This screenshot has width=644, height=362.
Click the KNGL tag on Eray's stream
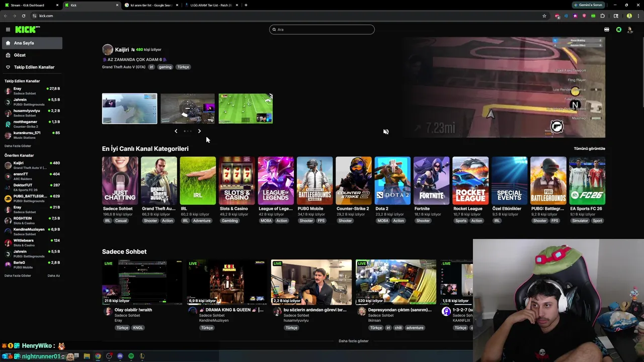pyautogui.click(x=138, y=328)
